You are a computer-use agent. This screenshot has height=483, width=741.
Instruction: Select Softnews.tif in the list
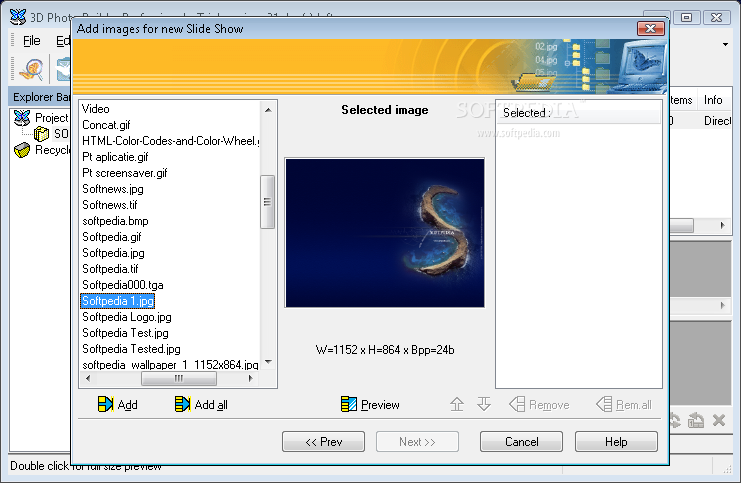[x=110, y=205]
